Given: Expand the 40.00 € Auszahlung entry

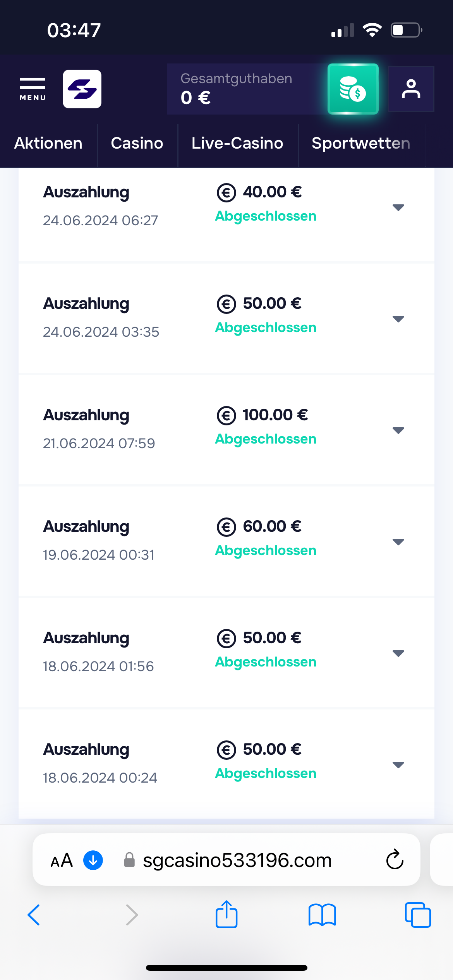Looking at the screenshot, I should click(398, 207).
